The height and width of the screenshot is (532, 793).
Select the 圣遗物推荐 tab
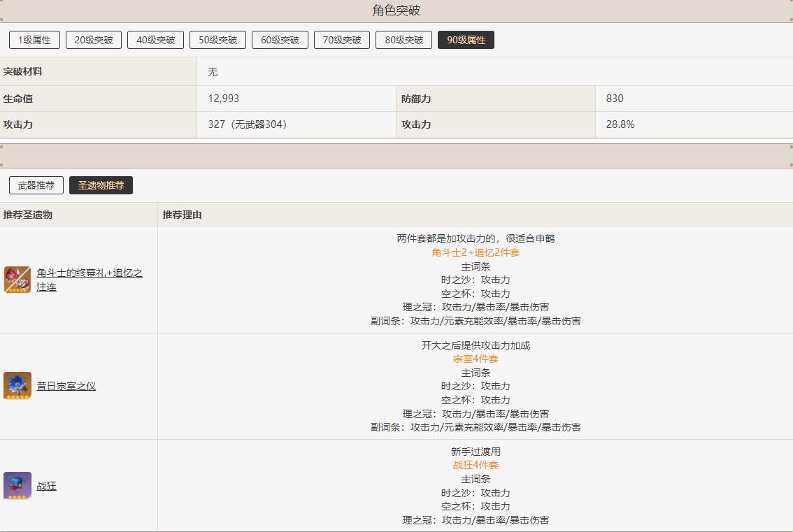click(x=101, y=185)
